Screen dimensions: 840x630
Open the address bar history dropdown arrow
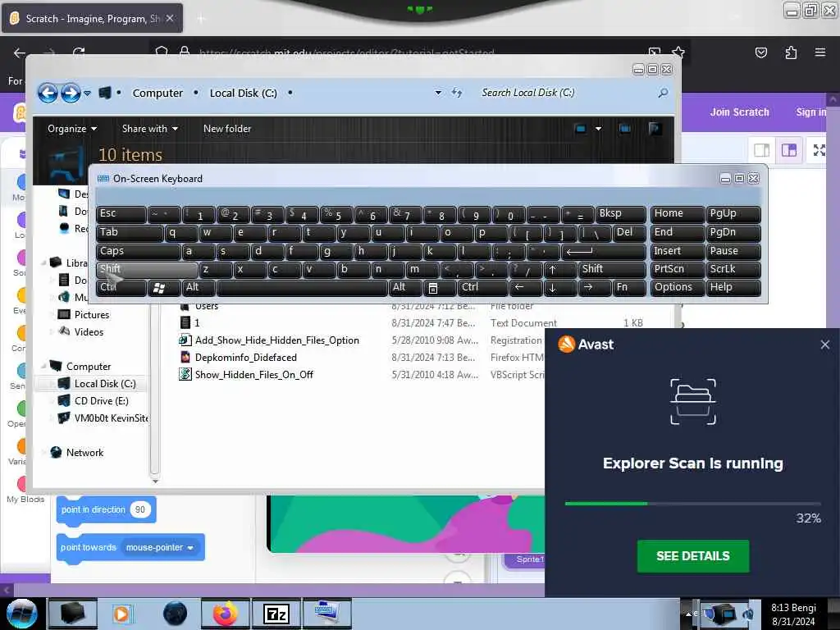[x=438, y=93]
